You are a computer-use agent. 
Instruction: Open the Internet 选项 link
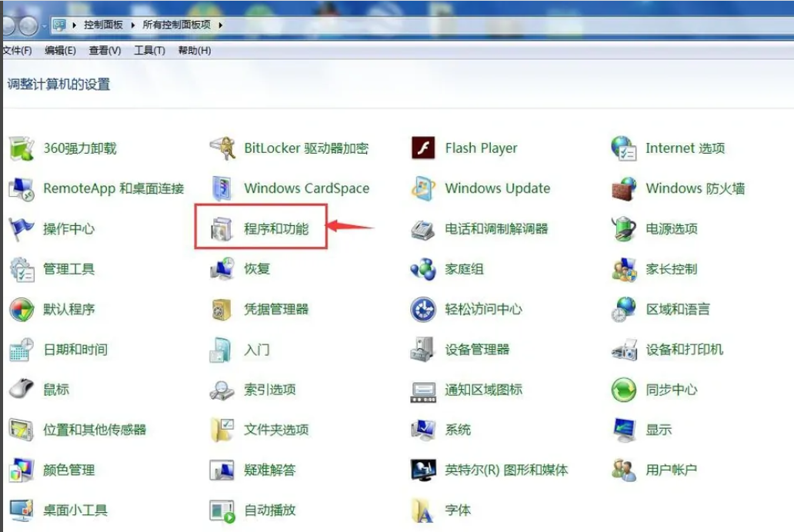pyautogui.click(x=685, y=148)
